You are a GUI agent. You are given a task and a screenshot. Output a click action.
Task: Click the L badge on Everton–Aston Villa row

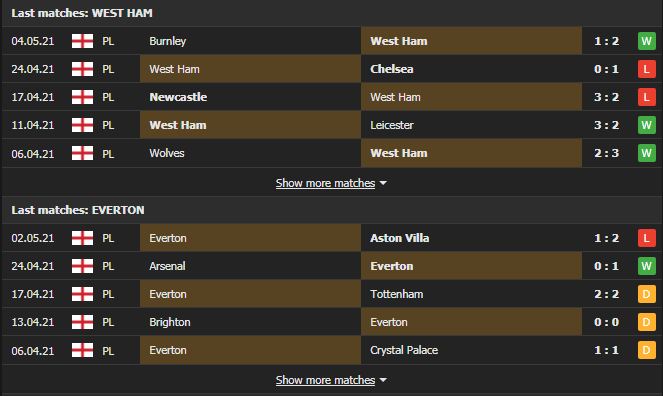coord(647,238)
